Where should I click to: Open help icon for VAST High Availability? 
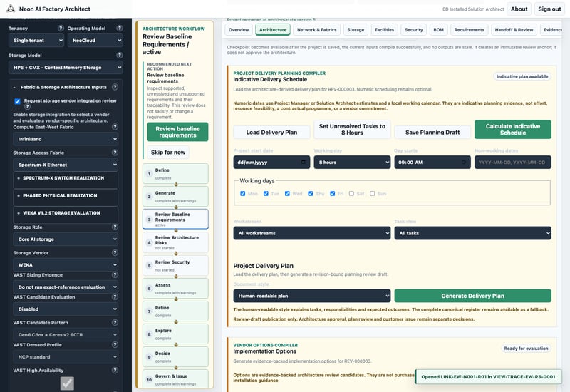(x=115, y=370)
